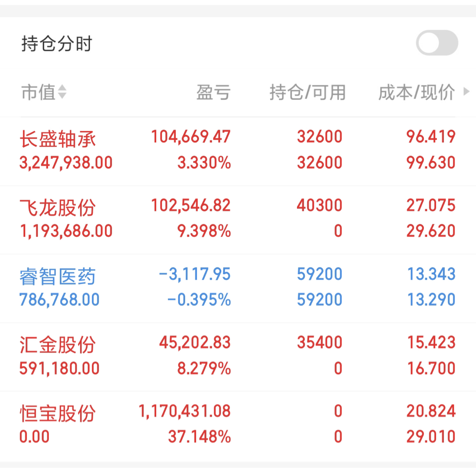Select the 盈亏 column header
This screenshot has height=468, width=476.
pos(213,92)
